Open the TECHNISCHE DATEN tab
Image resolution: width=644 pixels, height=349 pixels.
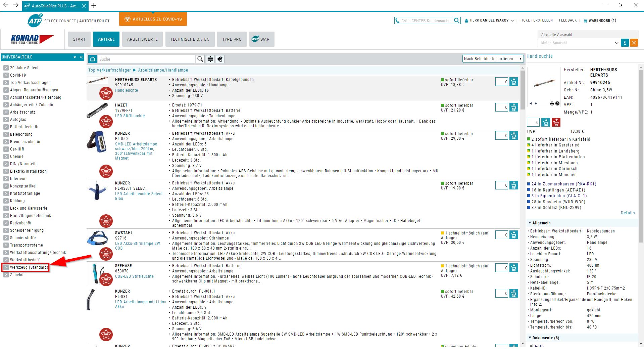pyautogui.click(x=190, y=39)
